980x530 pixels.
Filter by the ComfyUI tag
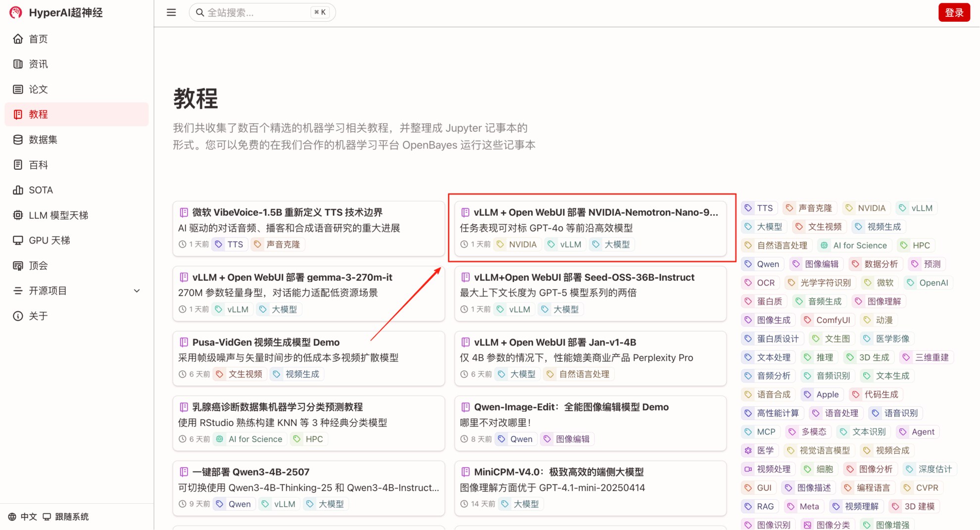click(827, 320)
